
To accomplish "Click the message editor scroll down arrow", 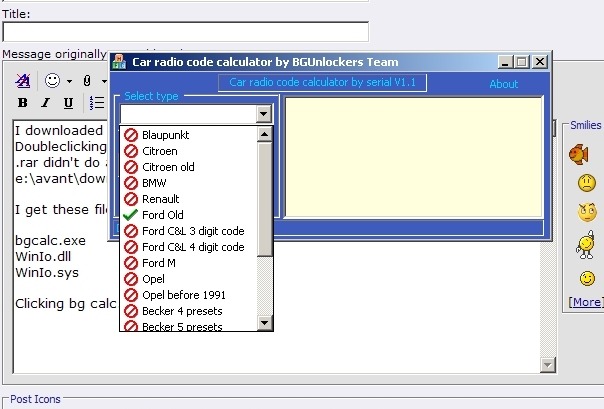I will (x=548, y=364).
